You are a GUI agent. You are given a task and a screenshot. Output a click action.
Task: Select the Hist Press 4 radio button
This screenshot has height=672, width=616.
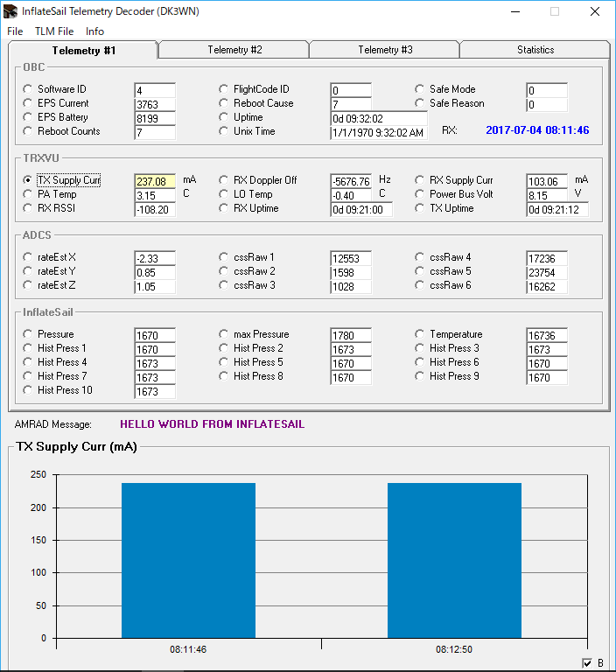point(28,362)
